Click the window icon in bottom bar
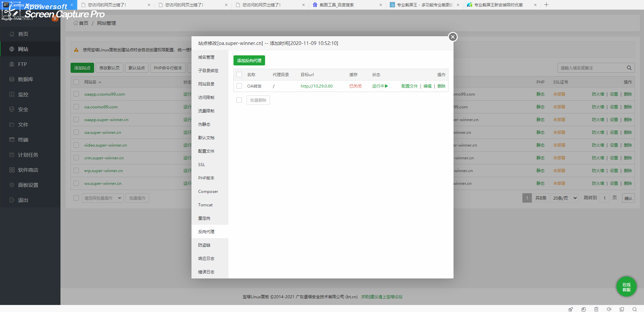644x312 pixels. pos(622,309)
